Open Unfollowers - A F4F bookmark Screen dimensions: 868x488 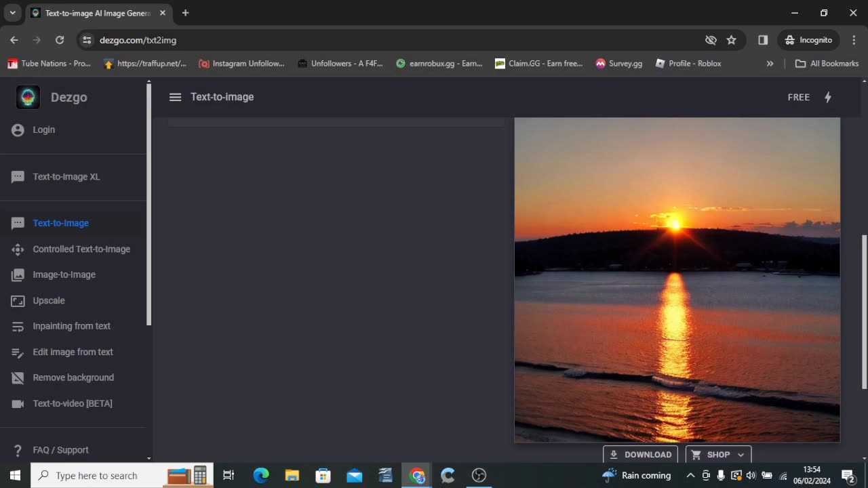point(340,64)
